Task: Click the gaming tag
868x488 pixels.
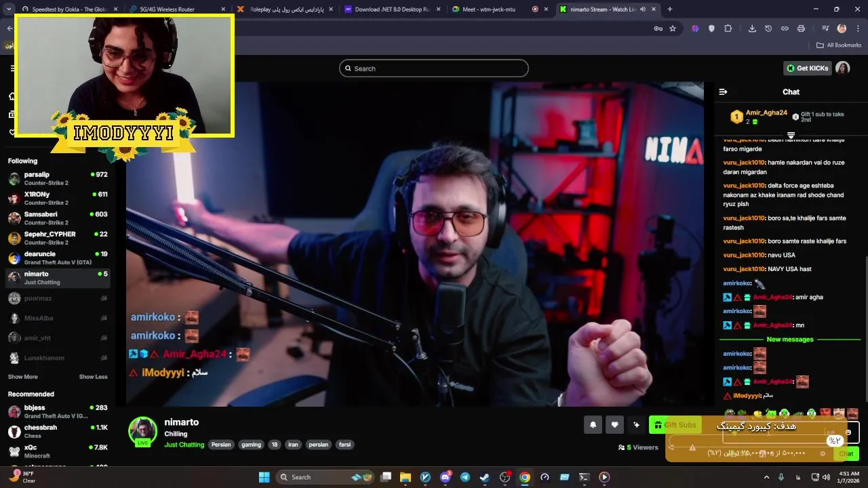Action: pos(251,445)
